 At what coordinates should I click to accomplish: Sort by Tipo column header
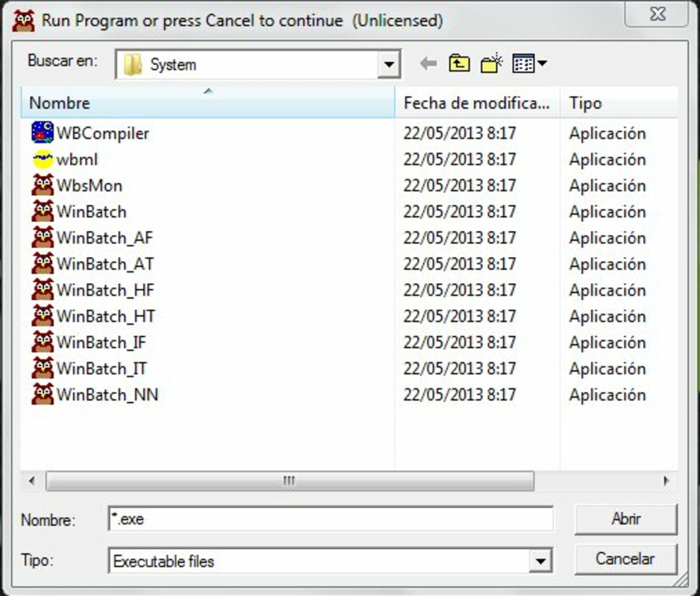pyautogui.click(x=619, y=103)
